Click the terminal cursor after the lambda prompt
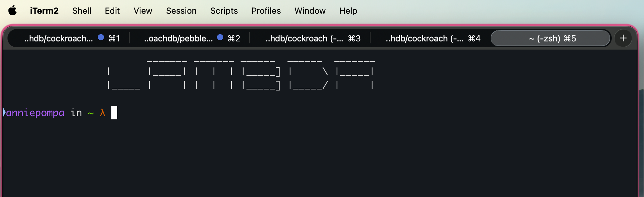This screenshot has width=644, height=197. tap(114, 113)
